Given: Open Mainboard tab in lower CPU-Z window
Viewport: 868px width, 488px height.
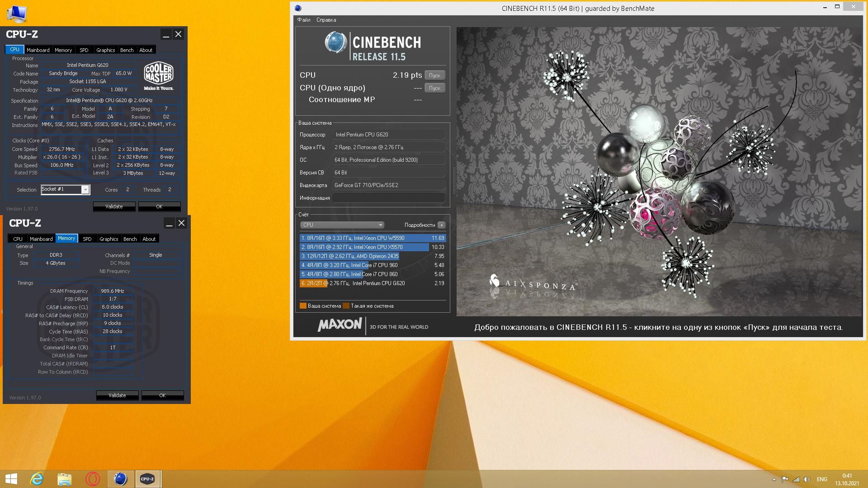Looking at the screenshot, I should [41, 239].
